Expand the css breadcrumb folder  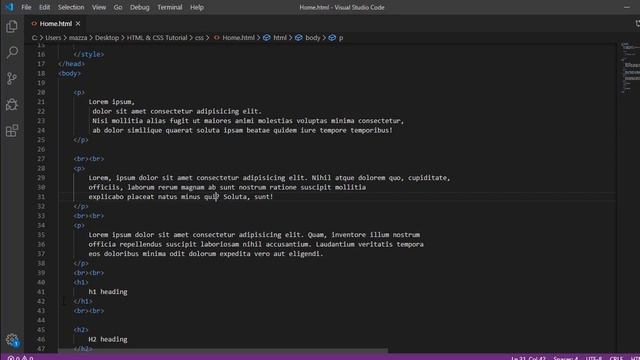[199, 38]
